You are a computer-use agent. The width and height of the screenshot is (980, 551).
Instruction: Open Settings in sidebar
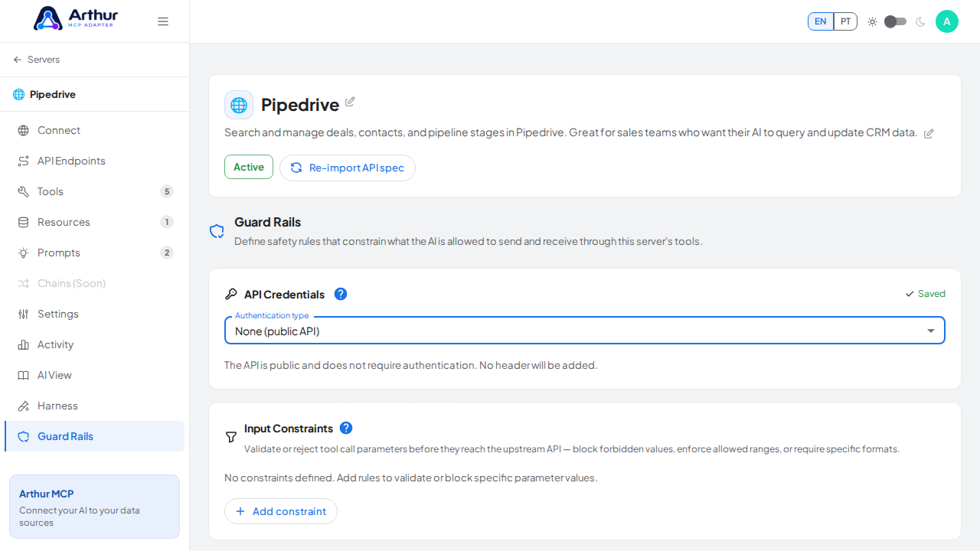pos(95,314)
